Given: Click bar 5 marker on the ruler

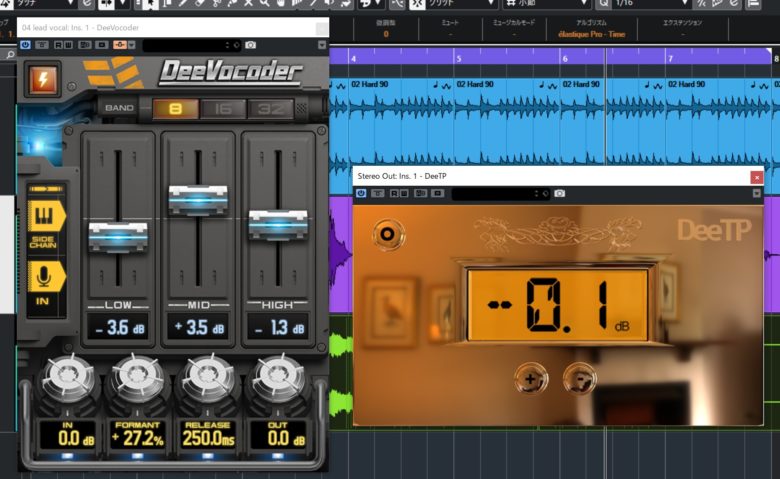Looking at the screenshot, I should click(x=459, y=59).
